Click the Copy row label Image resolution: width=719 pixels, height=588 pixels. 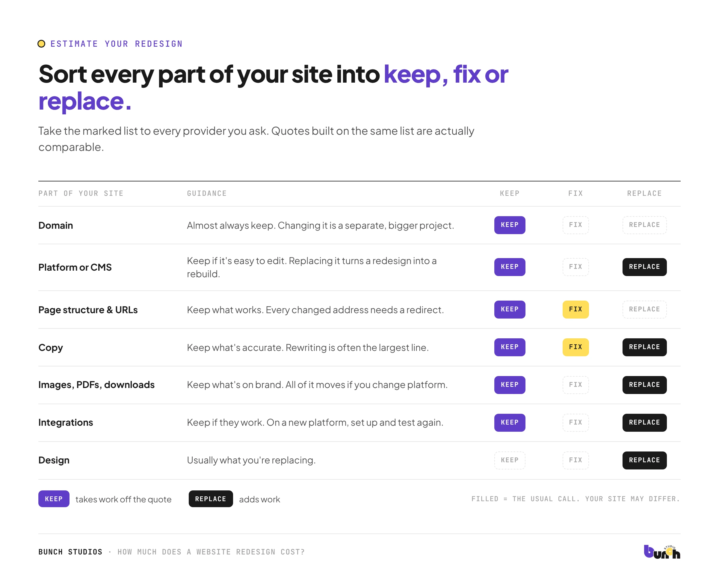click(x=51, y=348)
